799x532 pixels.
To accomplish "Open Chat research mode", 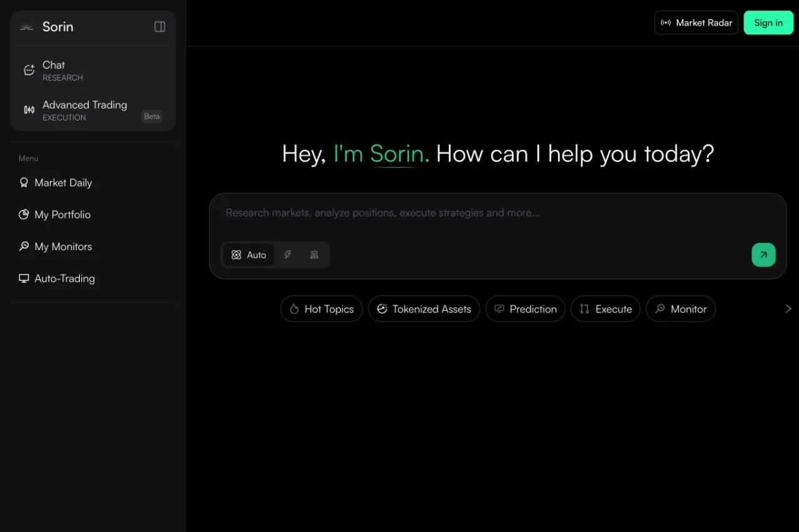I will pyautogui.click(x=93, y=70).
